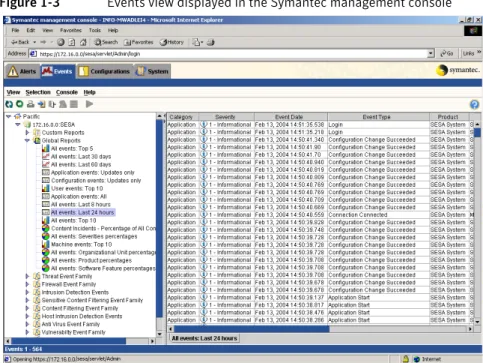Collapse the Global Reports folder
This screenshot has width=483, height=363.
pyautogui.click(x=27, y=141)
